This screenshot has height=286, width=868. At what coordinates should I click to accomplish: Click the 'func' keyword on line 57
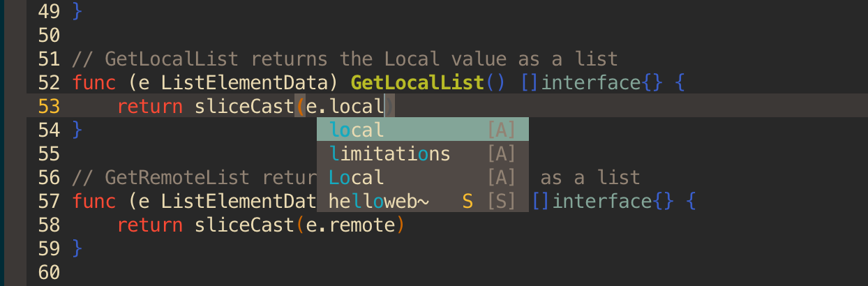[94, 201]
